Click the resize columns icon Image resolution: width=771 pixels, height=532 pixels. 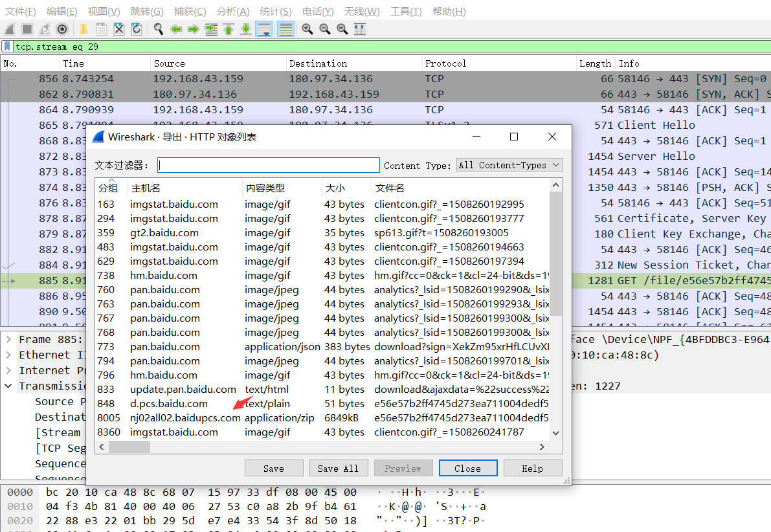coord(360,30)
